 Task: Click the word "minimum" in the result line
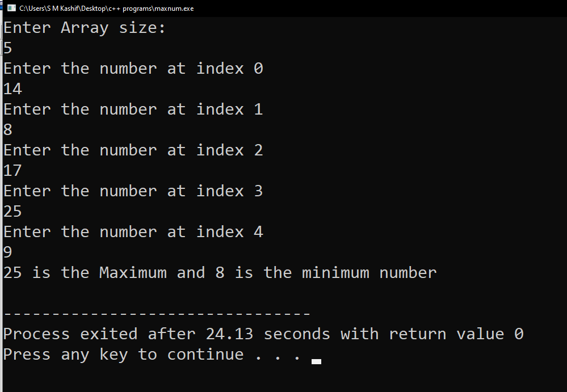pos(335,273)
